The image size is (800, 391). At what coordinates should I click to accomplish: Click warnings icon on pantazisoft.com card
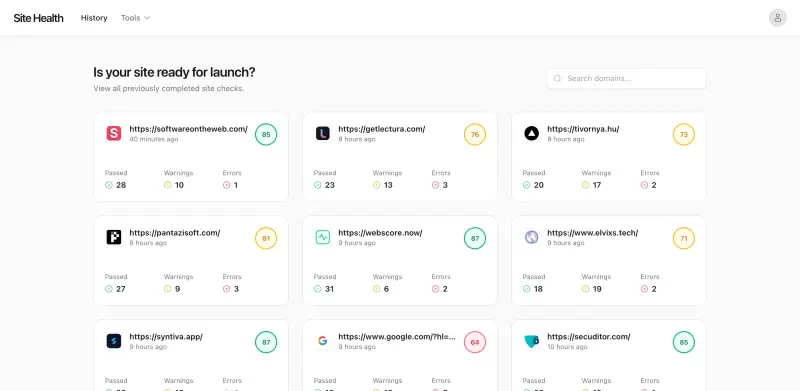click(167, 289)
